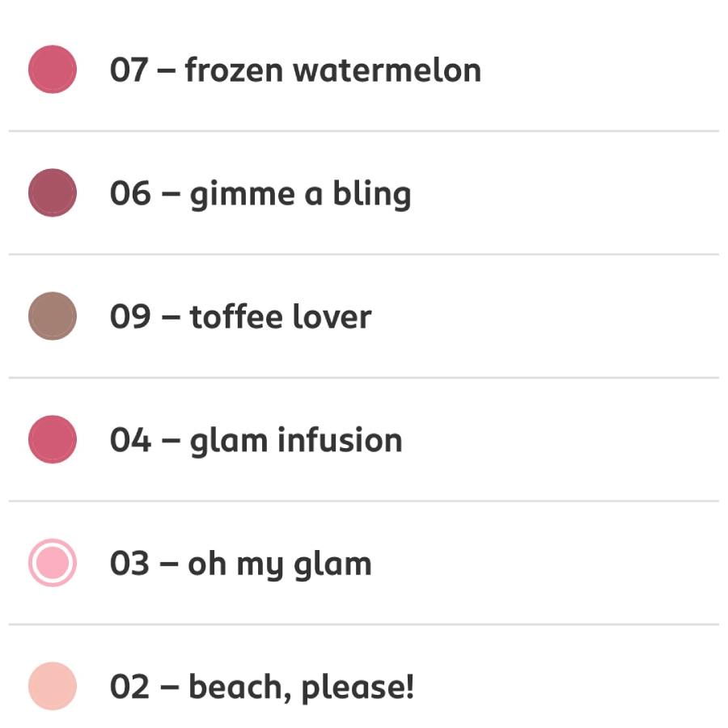Click the word "watermelon" in the first row
The width and height of the screenshot is (728, 728).
[x=387, y=70]
